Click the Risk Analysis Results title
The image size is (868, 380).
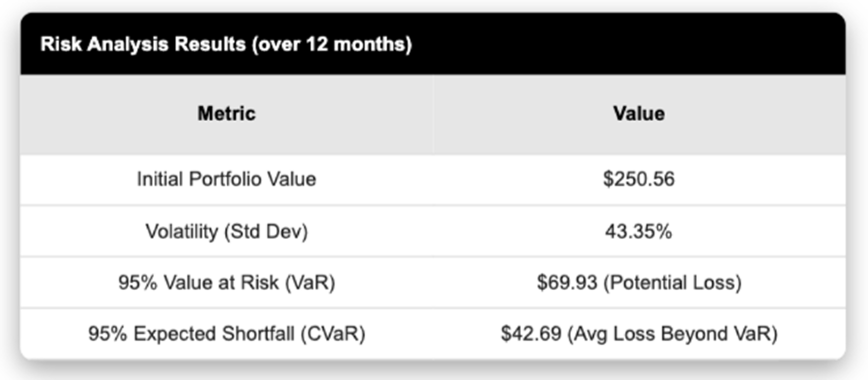point(226,44)
